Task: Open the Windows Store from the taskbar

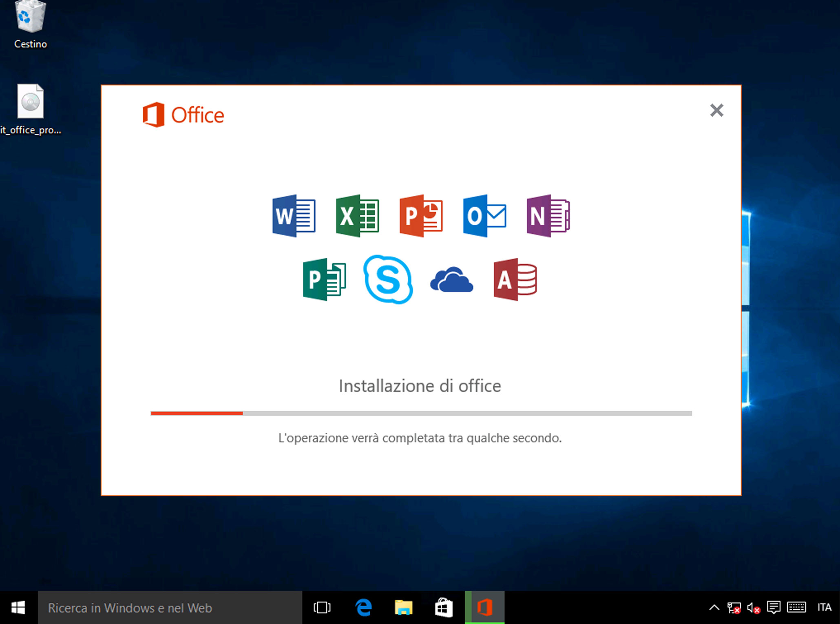Action: [x=444, y=608]
